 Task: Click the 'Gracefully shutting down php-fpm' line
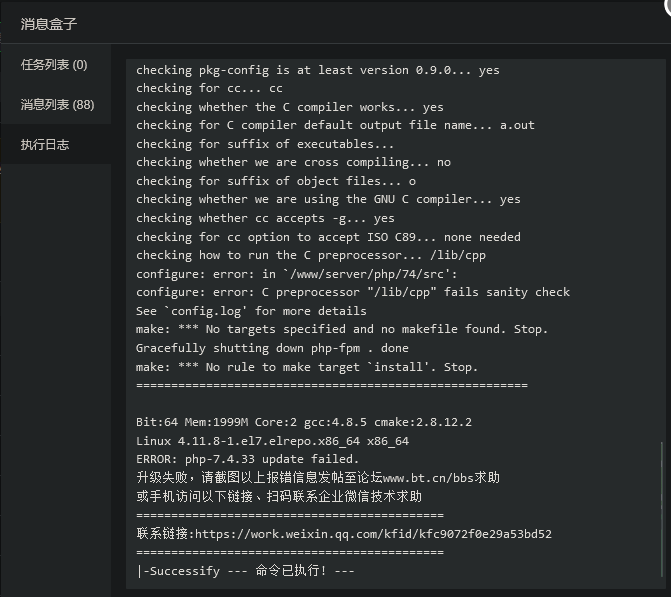point(272,348)
